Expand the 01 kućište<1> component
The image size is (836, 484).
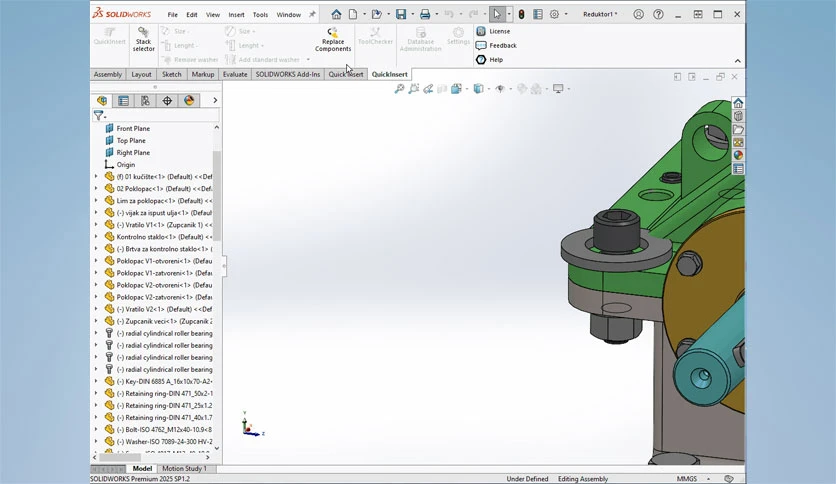click(96, 176)
